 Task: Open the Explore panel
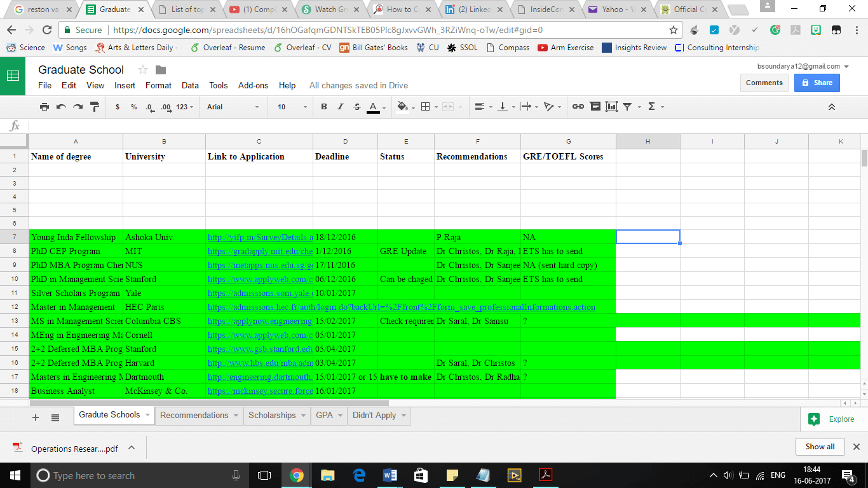tap(833, 419)
